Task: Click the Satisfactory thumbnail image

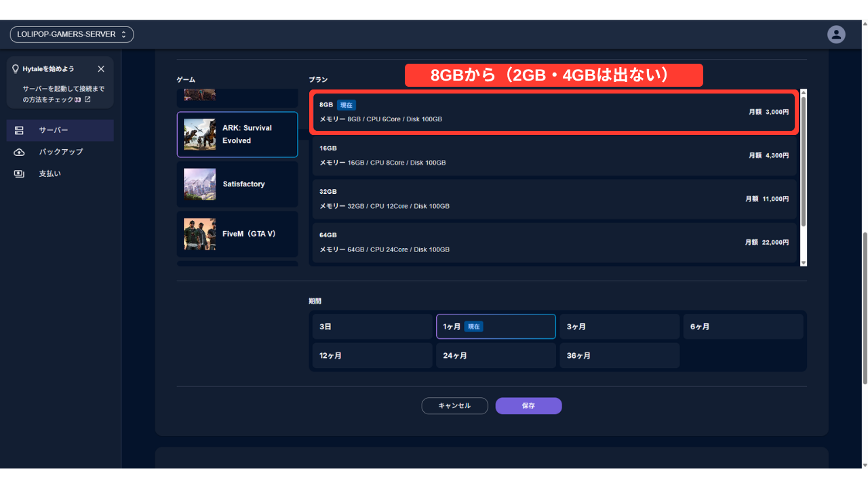Action: (199, 184)
